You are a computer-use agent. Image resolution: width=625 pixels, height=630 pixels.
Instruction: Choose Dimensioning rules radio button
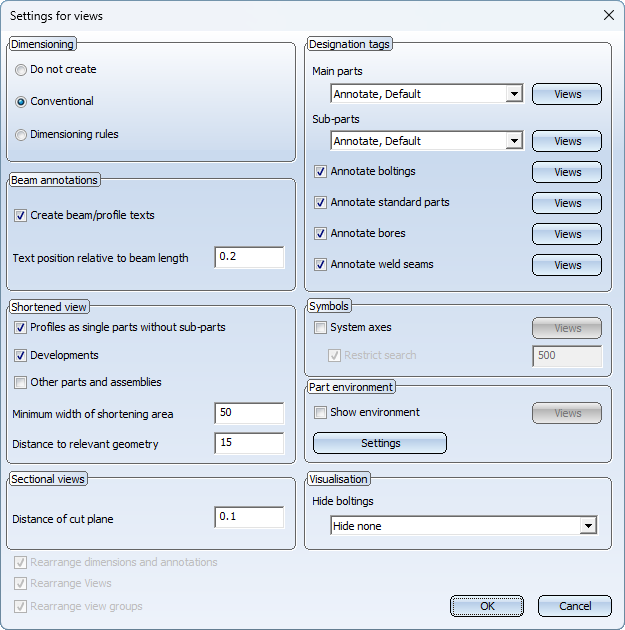pyautogui.click(x=21, y=135)
